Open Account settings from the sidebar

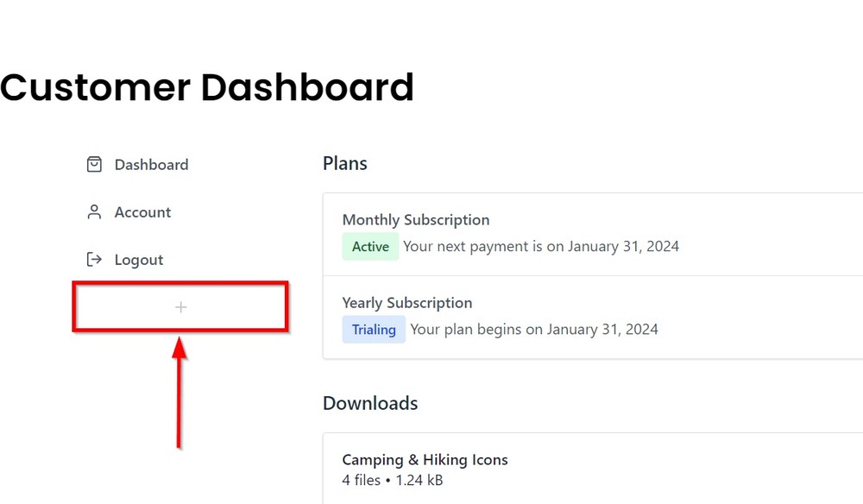tap(142, 212)
